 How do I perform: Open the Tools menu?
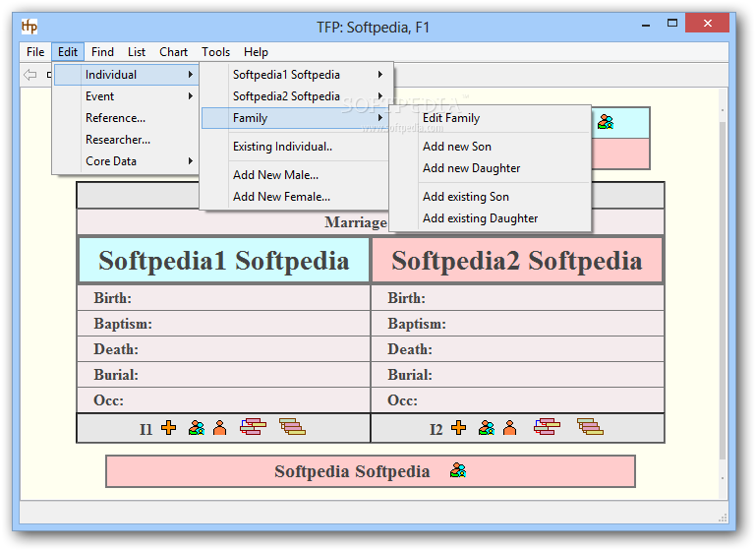215,51
